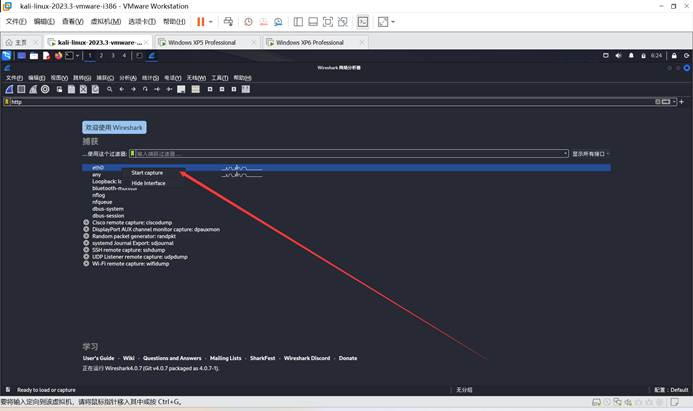Click VMware send Ctrl+Alt+Del icon

(228, 22)
